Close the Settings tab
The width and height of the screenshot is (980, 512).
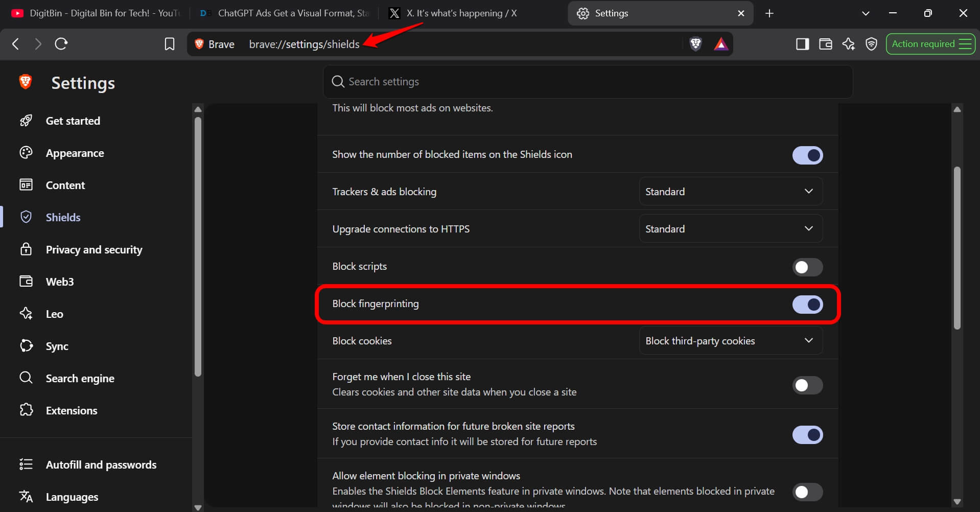tap(741, 13)
